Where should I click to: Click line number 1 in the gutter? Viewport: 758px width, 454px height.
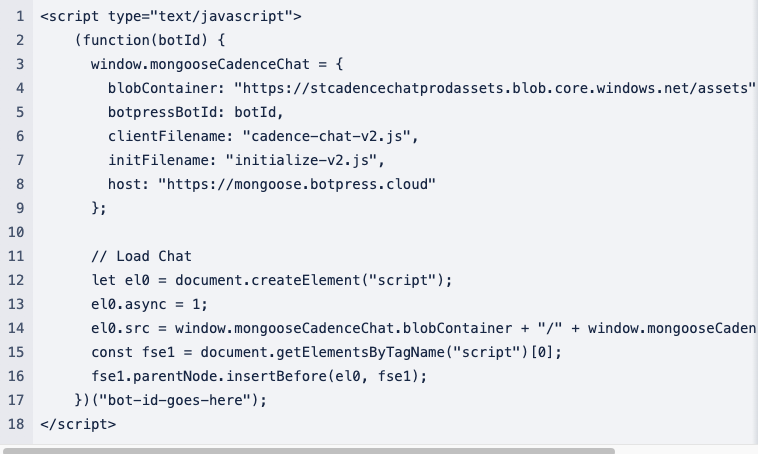tap(19, 16)
